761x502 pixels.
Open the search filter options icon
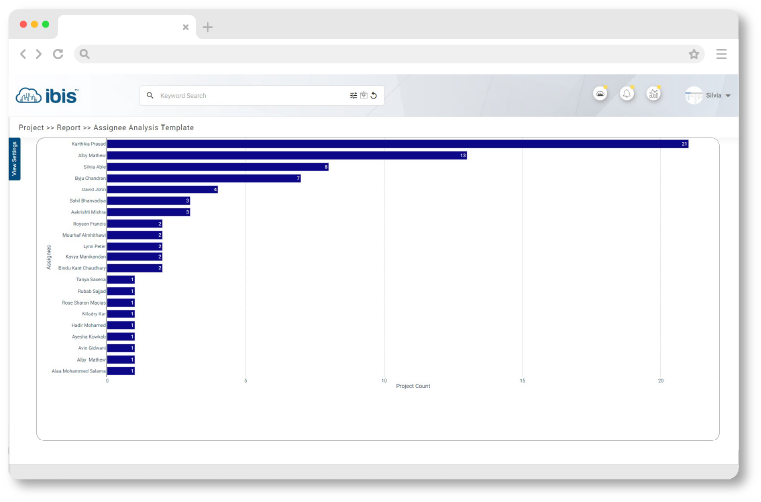pos(353,96)
